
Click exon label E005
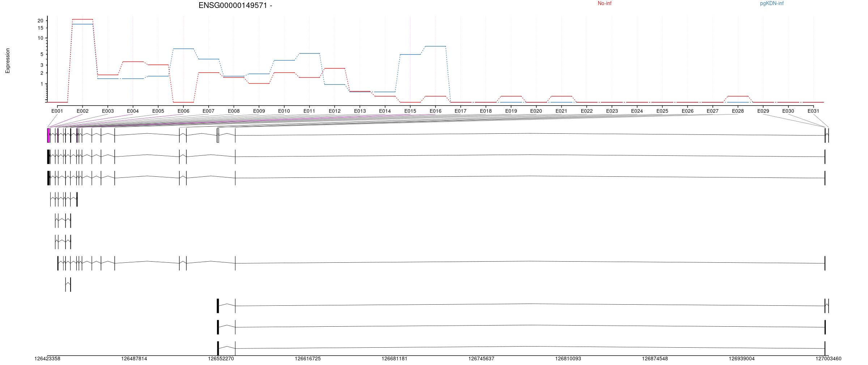(x=158, y=111)
